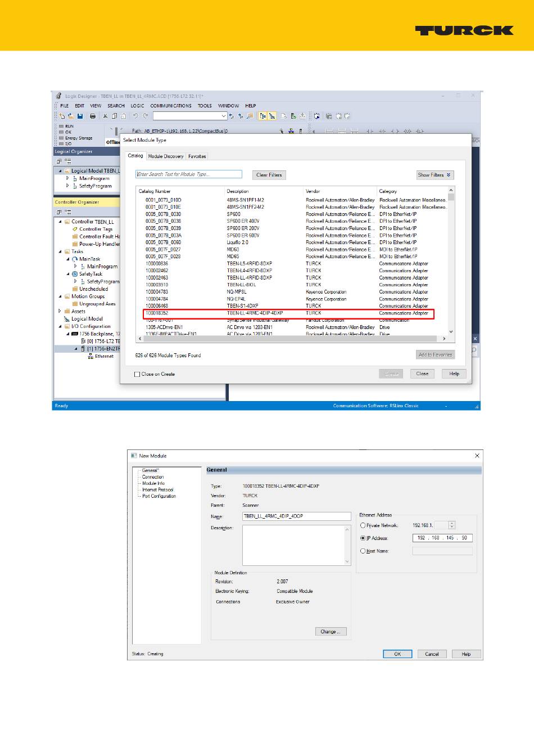
Task: Click the Paste icon in the toolbar
Action: (124, 116)
